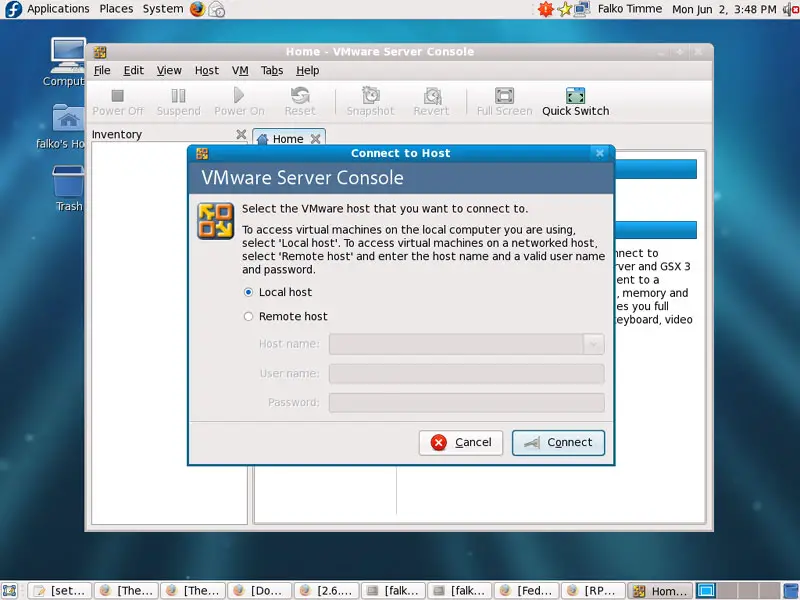Viewport: 800px width, 600px height.
Task: Open the VM menu
Action: (x=240, y=71)
